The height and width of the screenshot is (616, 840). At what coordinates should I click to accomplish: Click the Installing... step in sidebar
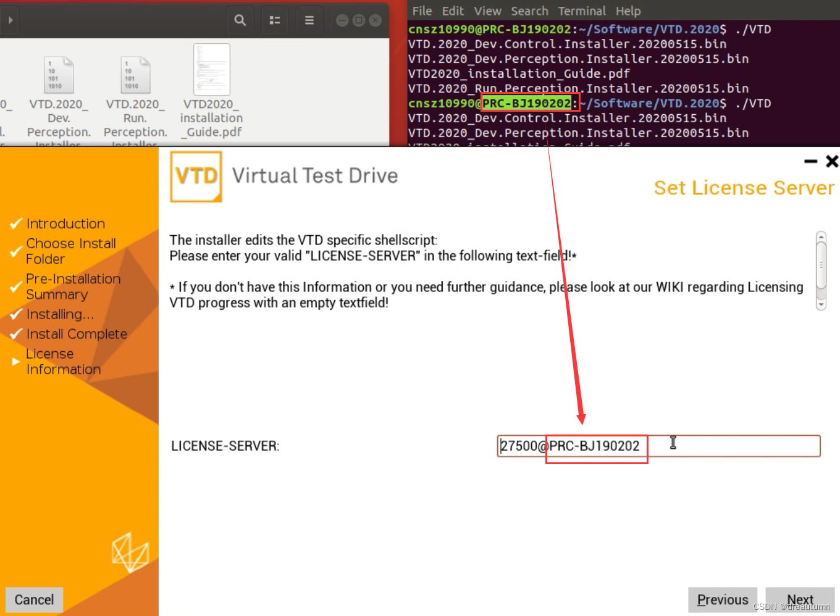click(60, 314)
